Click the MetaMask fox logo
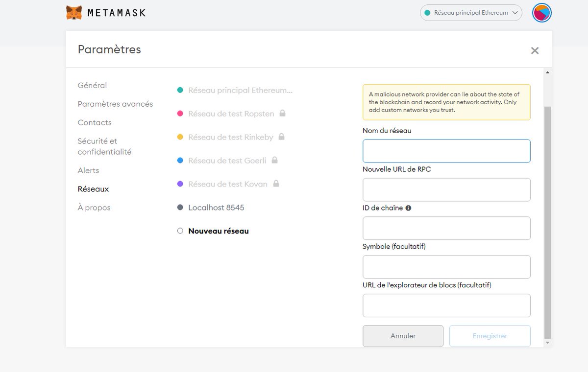Image resolution: width=588 pixels, height=372 pixels. pos(74,13)
